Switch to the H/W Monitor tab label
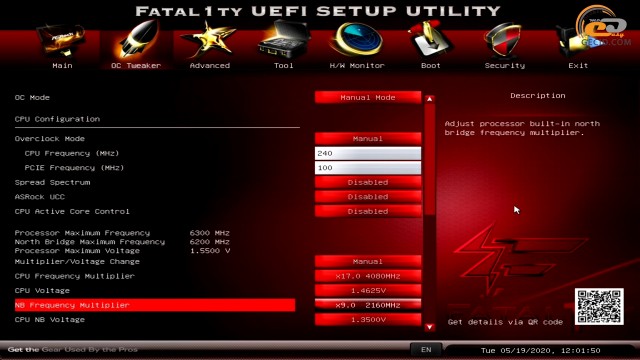This screenshot has height=360, width=640. click(357, 66)
